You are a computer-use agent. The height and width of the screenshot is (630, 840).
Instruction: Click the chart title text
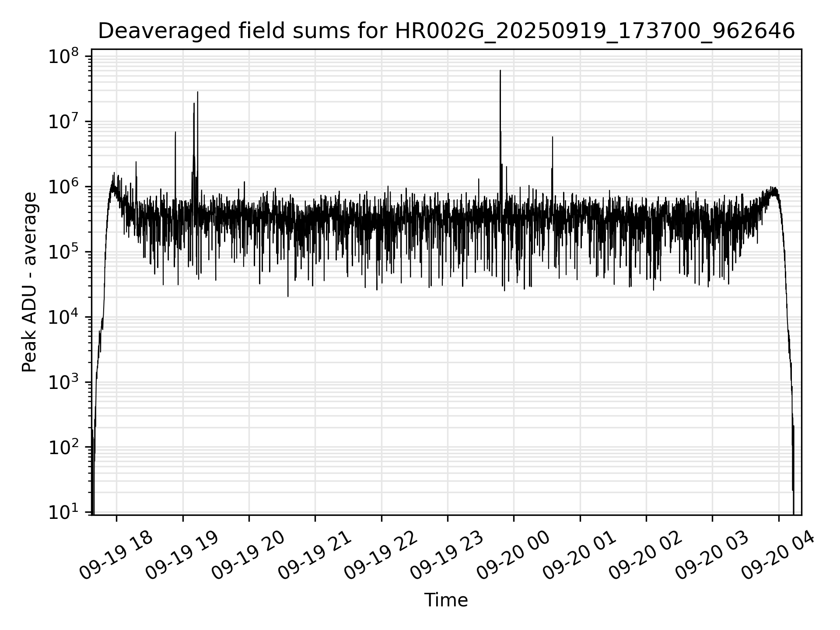point(446,31)
